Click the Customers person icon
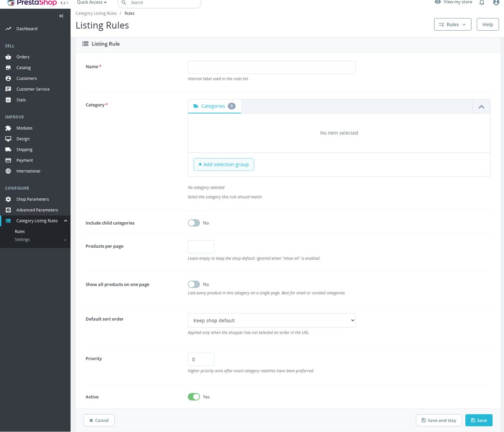 (8, 79)
